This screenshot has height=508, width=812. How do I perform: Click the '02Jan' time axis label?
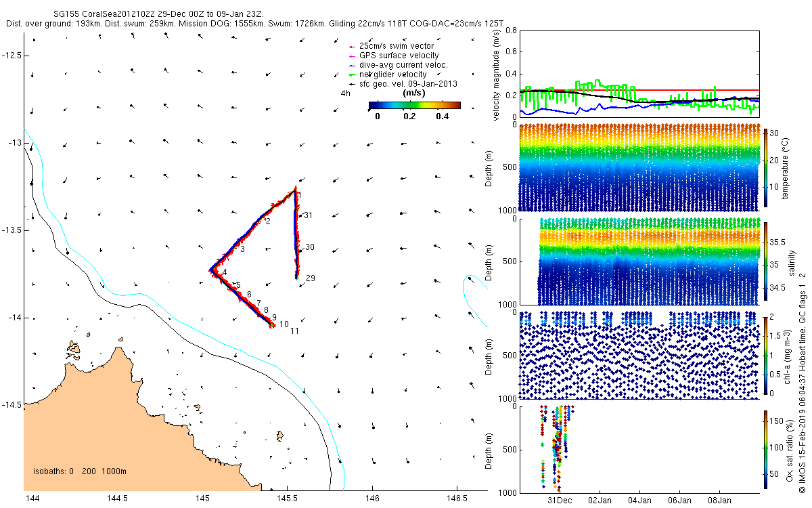600,501
